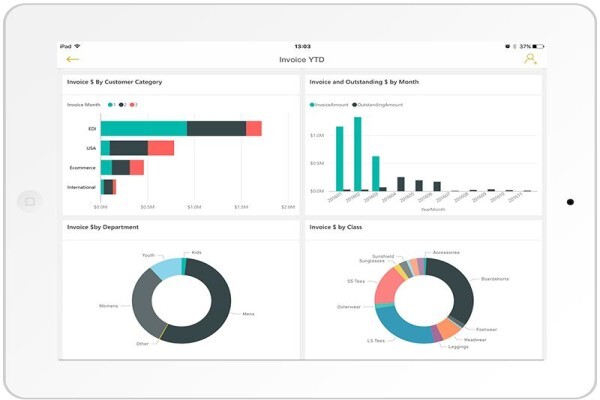Click the Womens label
This screenshot has height=400, width=600.
pyautogui.click(x=108, y=306)
